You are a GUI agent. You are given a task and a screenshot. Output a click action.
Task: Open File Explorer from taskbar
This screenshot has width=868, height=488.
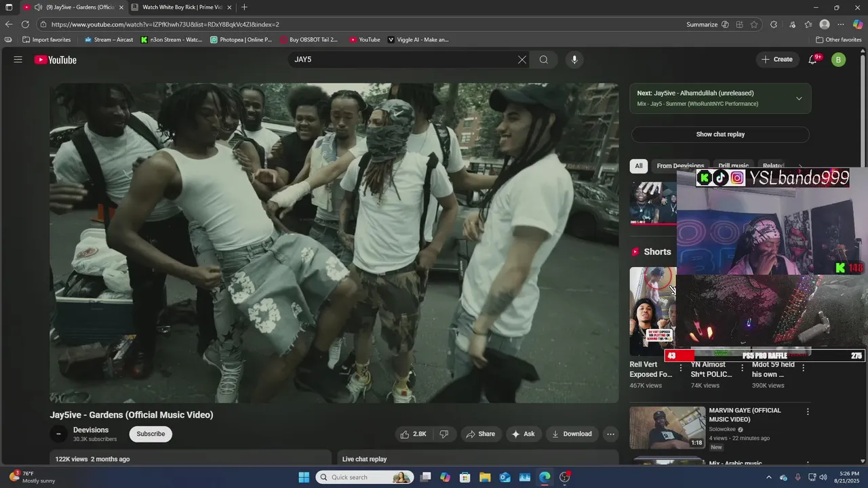(485, 477)
